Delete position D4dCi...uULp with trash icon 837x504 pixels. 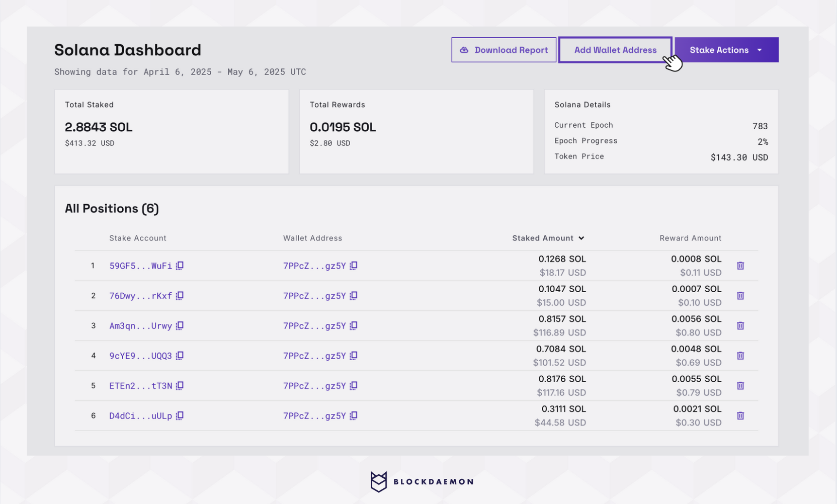740,416
